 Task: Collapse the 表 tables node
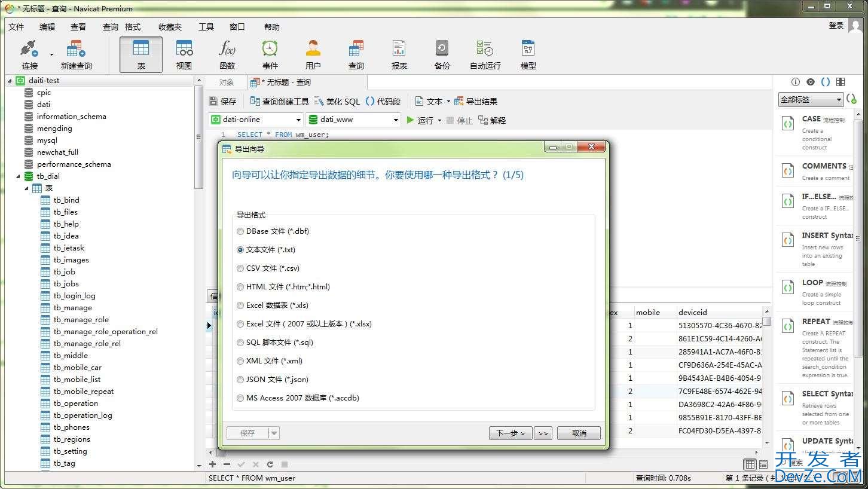coord(26,188)
